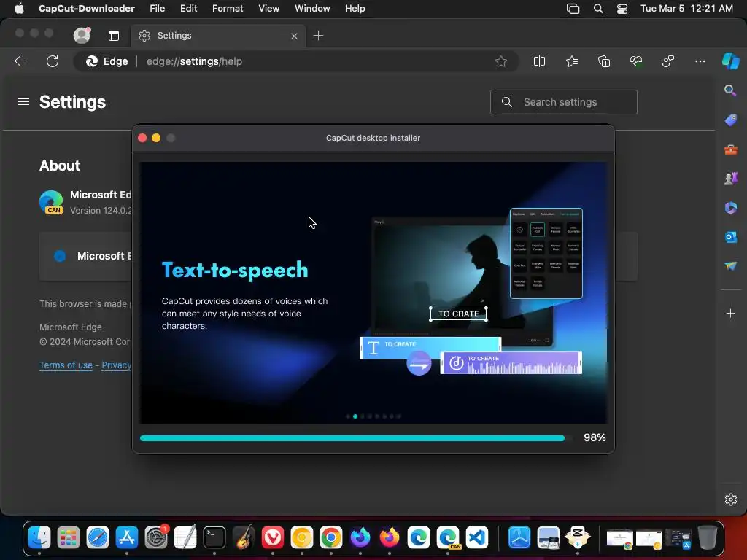Launch Vivaldi from the dock
This screenshot has width=747, height=560.
point(273,537)
